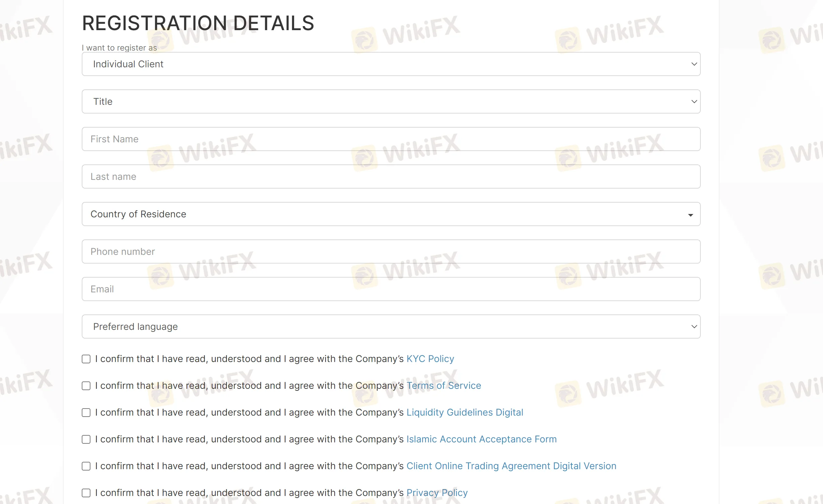The height and width of the screenshot is (504, 823).
Task: View Client Online Trading Agreement Digital Version
Action: point(511,466)
